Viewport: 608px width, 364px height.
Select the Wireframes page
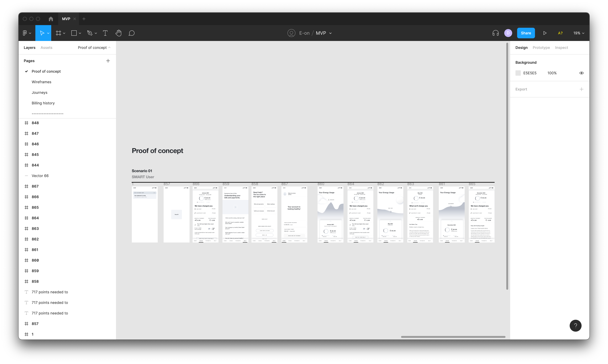click(x=41, y=82)
